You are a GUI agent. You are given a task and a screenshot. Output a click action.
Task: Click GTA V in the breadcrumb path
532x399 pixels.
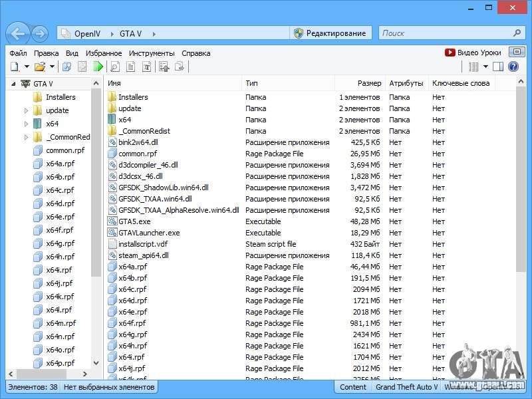(130, 34)
